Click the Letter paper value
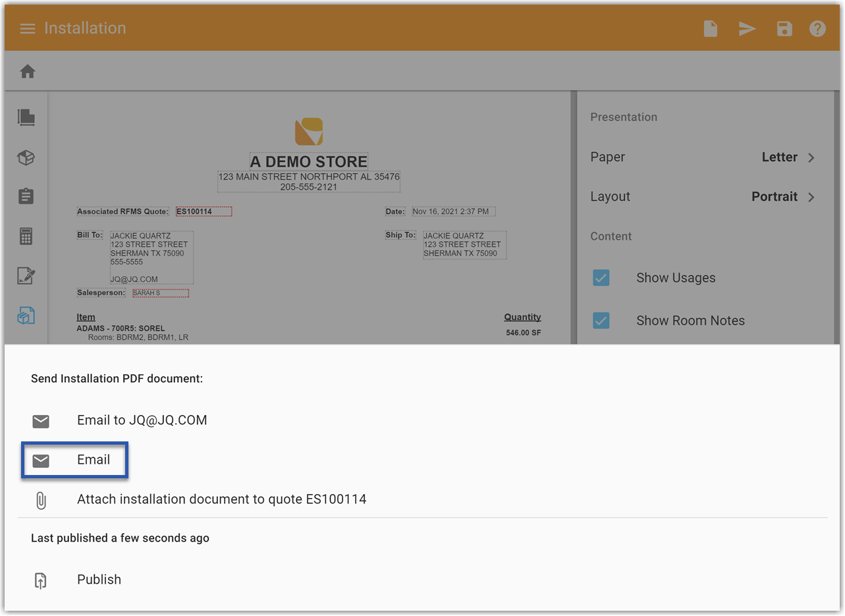The height and width of the screenshot is (616, 845). (x=780, y=157)
